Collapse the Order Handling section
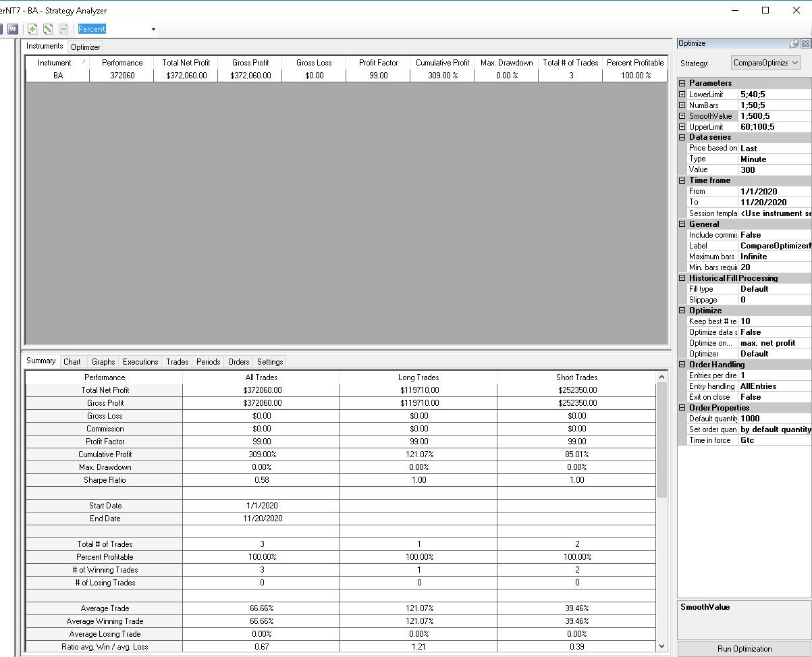 click(682, 365)
